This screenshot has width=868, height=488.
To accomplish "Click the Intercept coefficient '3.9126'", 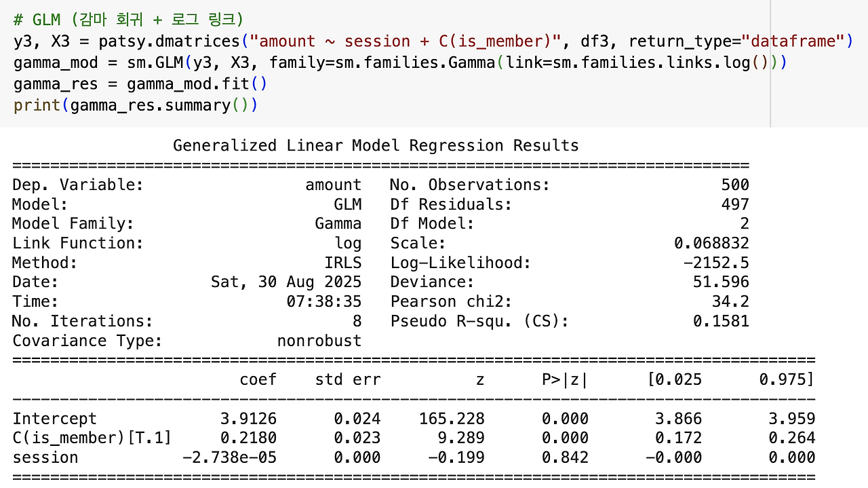I will click(248, 419).
